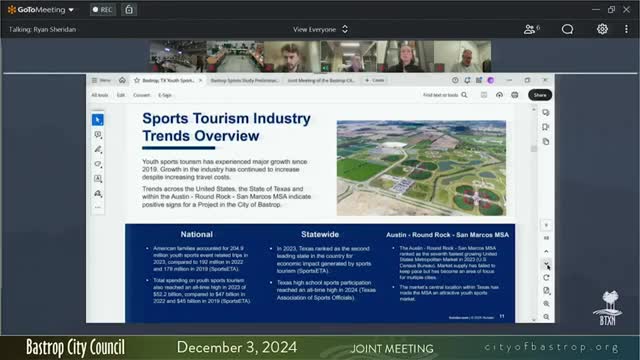Open the Acrobat Menu button
Viewport: 640px width, 360px height.
[101, 80]
